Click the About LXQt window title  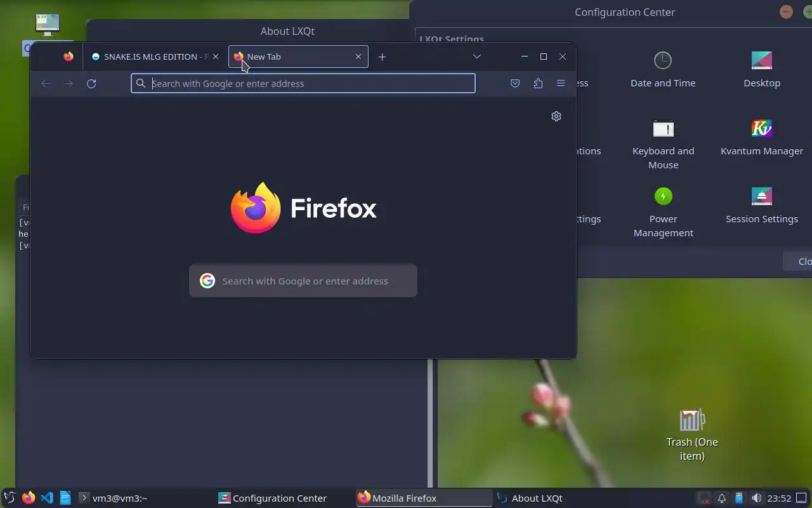287,31
